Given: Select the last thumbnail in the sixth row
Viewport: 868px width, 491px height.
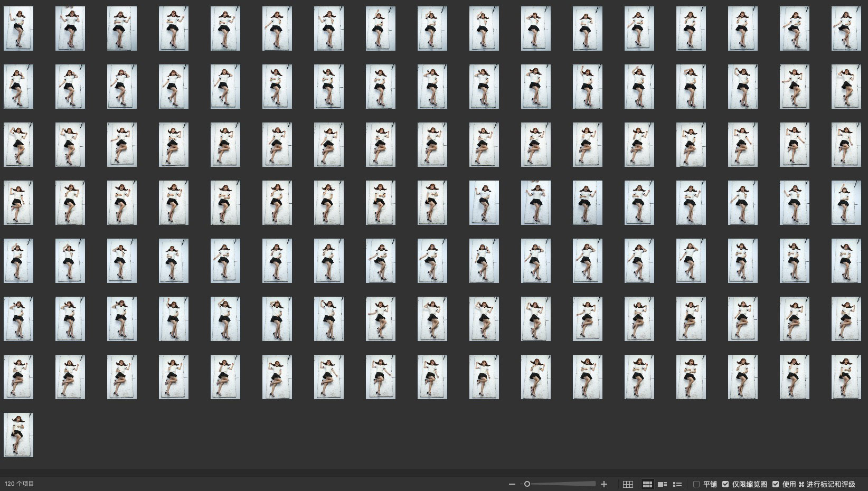Looking at the screenshot, I should [846, 319].
